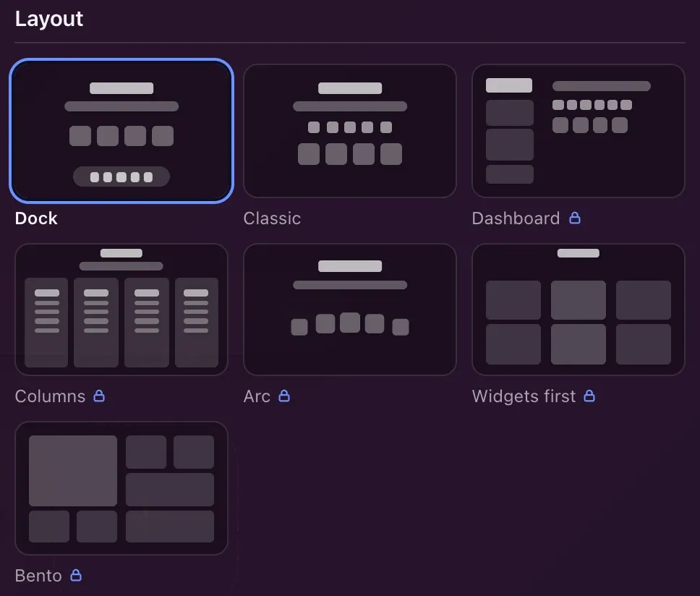This screenshot has width=700, height=596.
Task: Choose the Arc layout preview card
Action: click(350, 310)
